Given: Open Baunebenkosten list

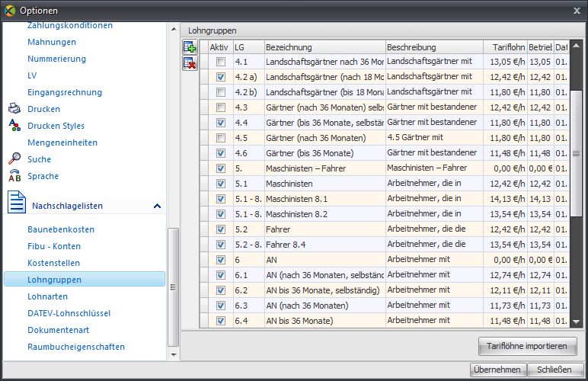Looking at the screenshot, I should pos(61,229).
